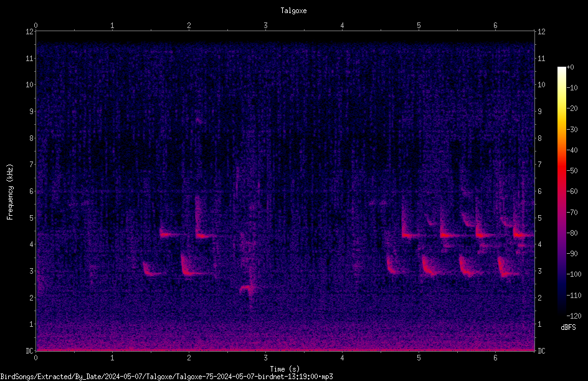Image resolution: width=588 pixels, height=381 pixels.
Task: Click the +0 label on color scale
Action: coord(570,67)
